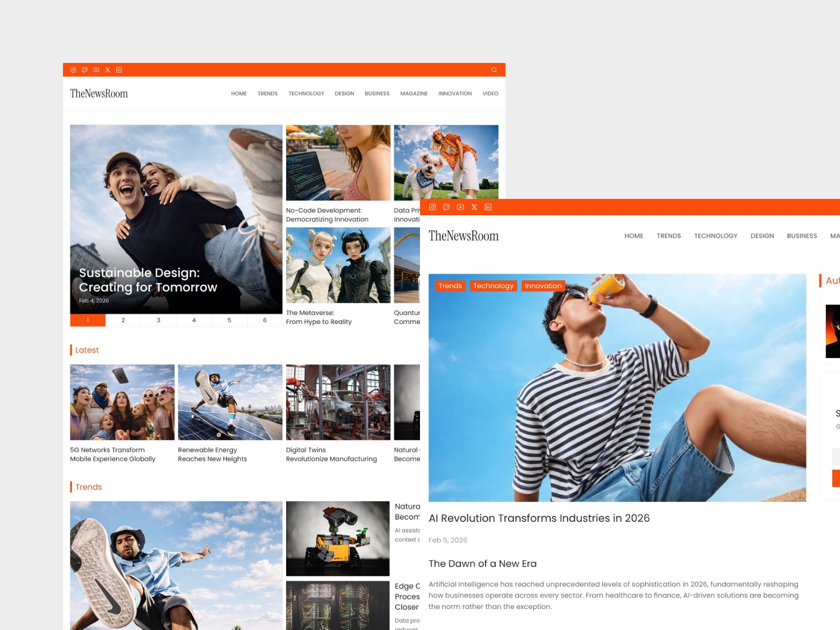Image resolution: width=840 pixels, height=630 pixels.
Task: Click the Technology tag on the article image
Action: [493, 286]
